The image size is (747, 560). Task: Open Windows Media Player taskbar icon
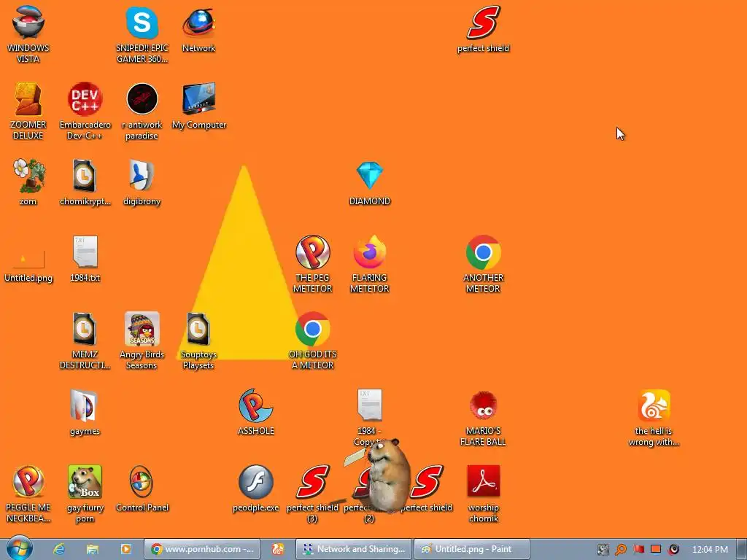click(x=125, y=549)
